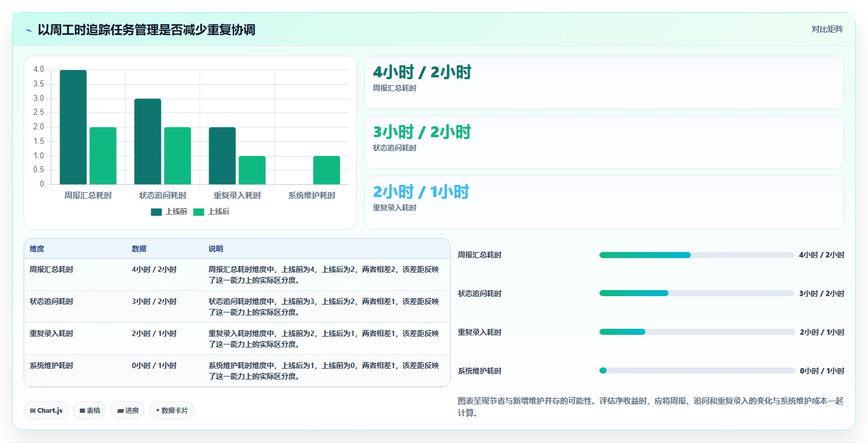Click the 说明 column header
This screenshot has width=868, height=443.
(x=216, y=249)
